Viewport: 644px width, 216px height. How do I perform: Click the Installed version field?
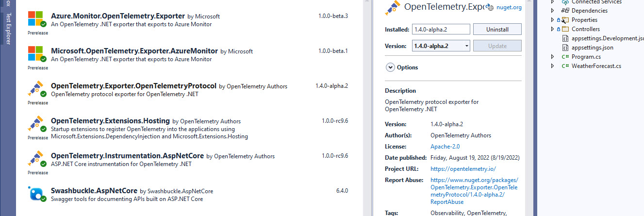point(441,30)
